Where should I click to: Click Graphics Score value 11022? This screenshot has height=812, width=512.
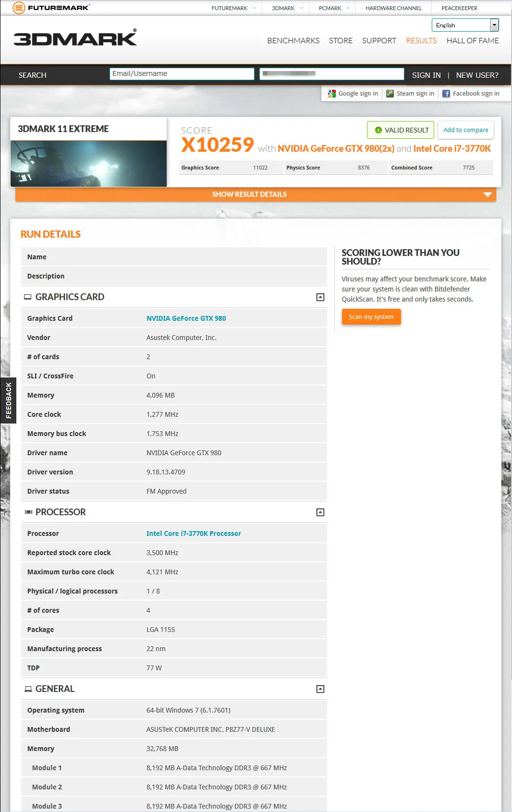260,168
